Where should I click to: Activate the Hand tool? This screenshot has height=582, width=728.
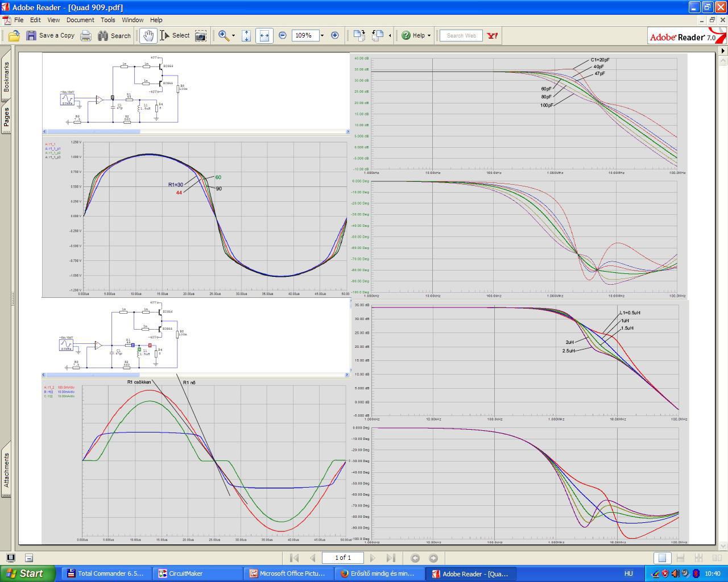pyautogui.click(x=148, y=36)
